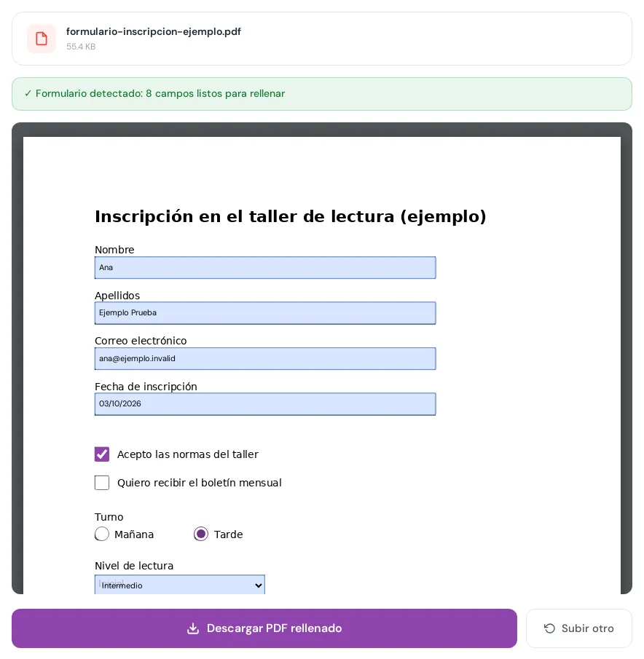
Task: Click the Nivel de lectura label
Action: click(x=134, y=566)
